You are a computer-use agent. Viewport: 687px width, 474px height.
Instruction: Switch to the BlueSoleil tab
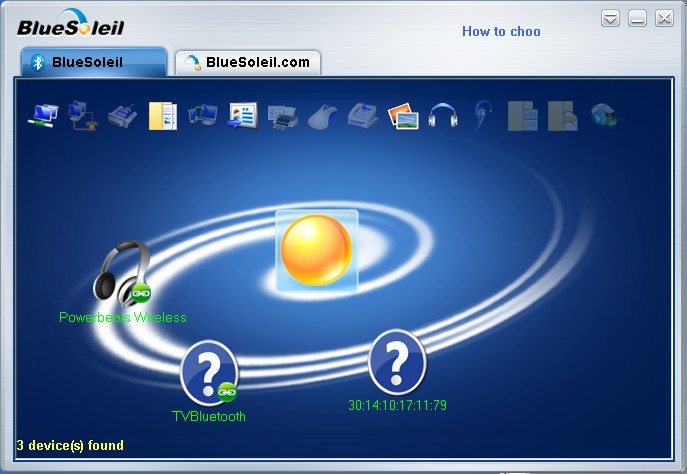(93, 62)
